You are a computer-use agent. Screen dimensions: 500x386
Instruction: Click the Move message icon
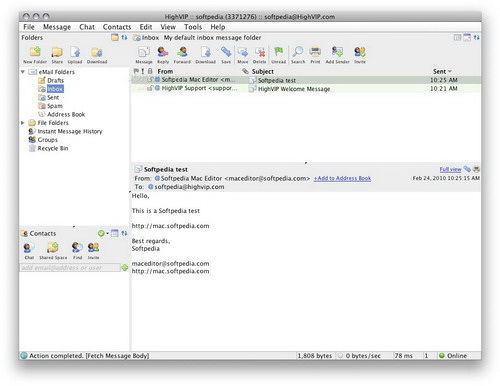tap(243, 52)
